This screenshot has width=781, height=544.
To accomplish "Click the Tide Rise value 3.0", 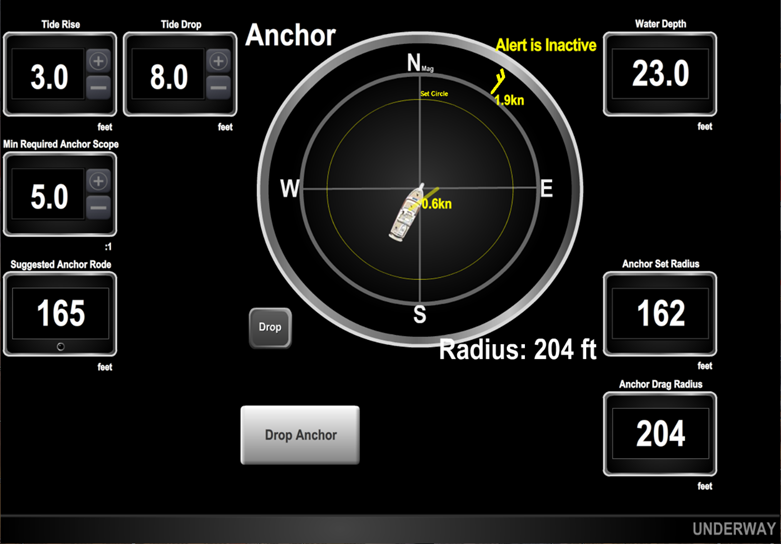I will [x=49, y=76].
